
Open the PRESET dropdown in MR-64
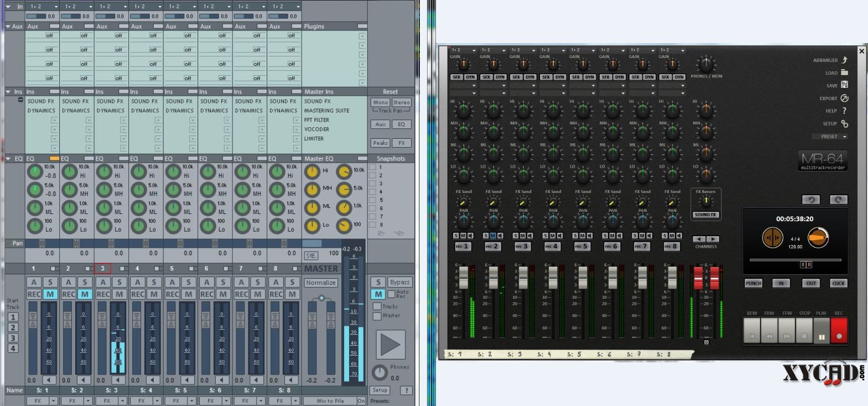pyautogui.click(x=830, y=137)
